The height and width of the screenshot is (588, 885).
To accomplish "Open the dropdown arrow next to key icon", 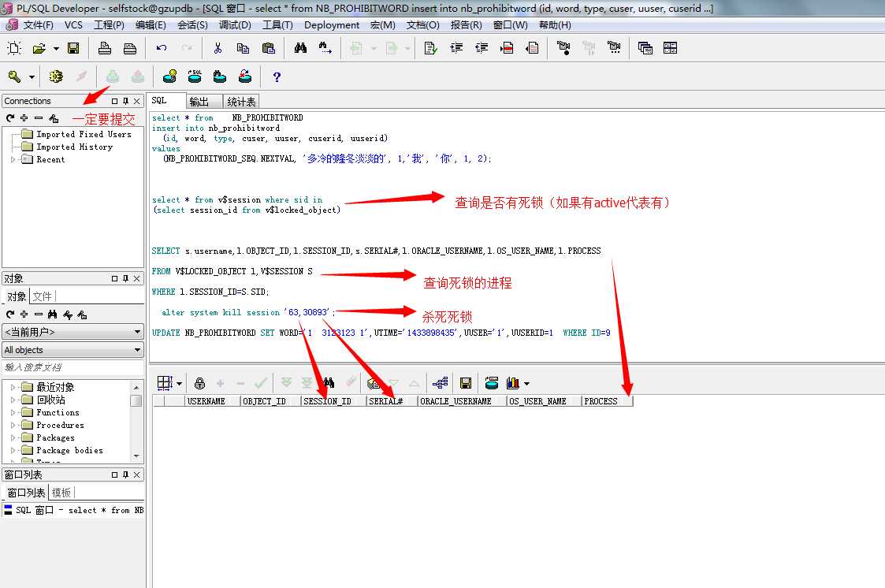I will (32, 76).
